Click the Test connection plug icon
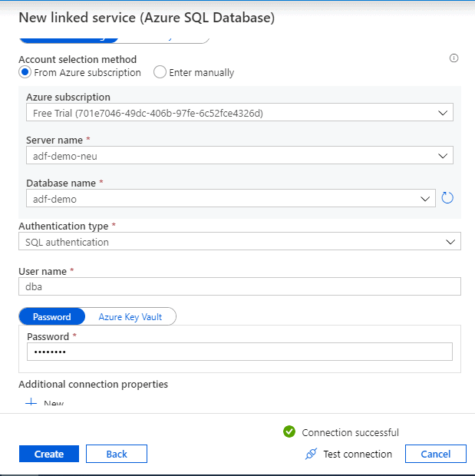 coord(311,454)
